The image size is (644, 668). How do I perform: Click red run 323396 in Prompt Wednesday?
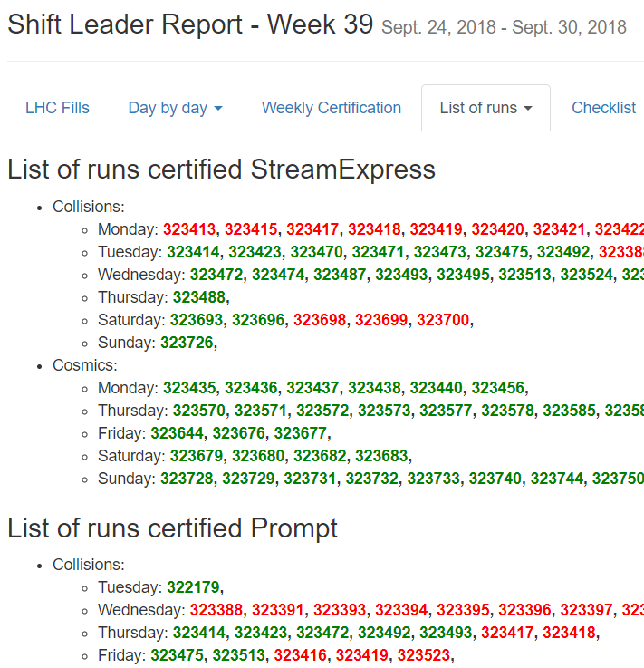tap(524, 610)
